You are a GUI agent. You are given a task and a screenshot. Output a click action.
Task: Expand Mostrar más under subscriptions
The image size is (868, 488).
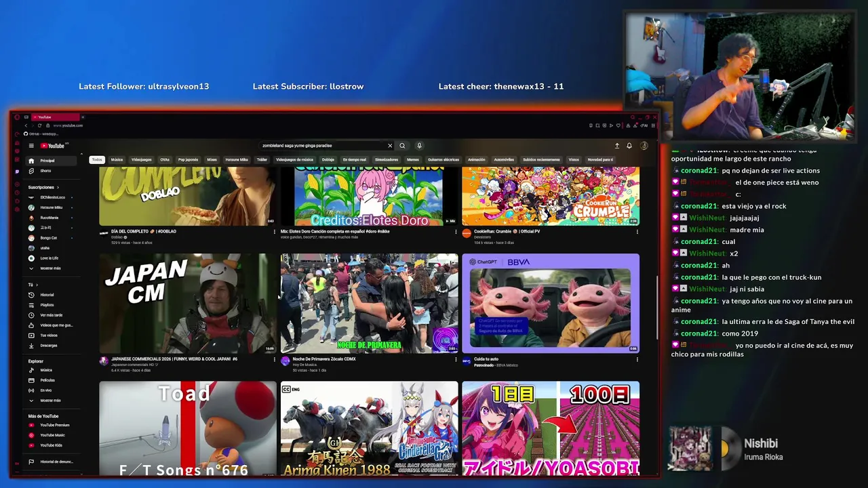tap(52, 268)
